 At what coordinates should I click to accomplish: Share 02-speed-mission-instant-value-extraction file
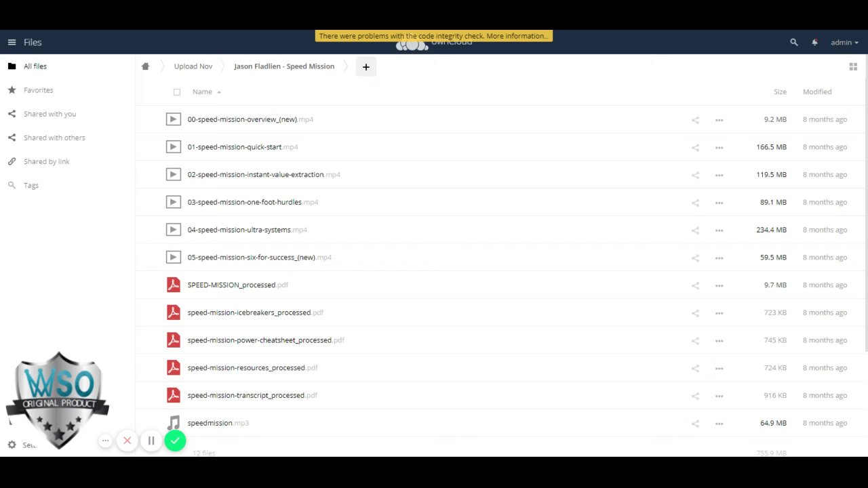pyautogui.click(x=695, y=175)
